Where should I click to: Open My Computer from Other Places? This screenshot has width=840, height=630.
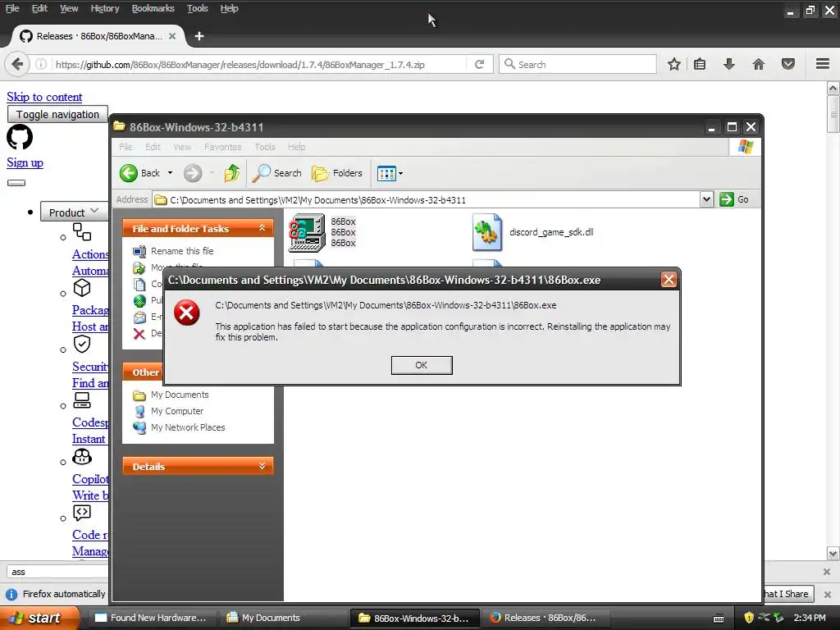tap(177, 411)
